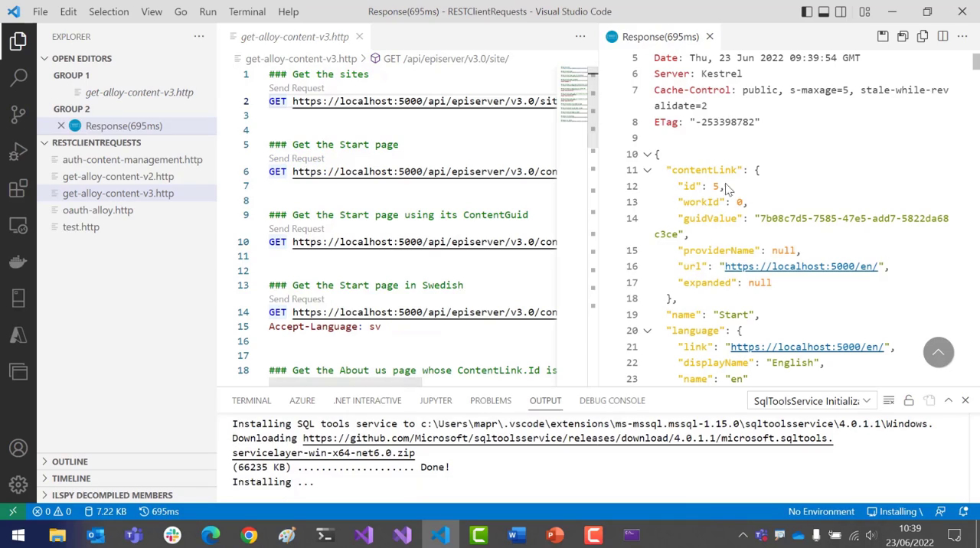Toggle the bottom Panel layout button
The height and width of the screenshot is (548, 980).
tap(824, 11)
